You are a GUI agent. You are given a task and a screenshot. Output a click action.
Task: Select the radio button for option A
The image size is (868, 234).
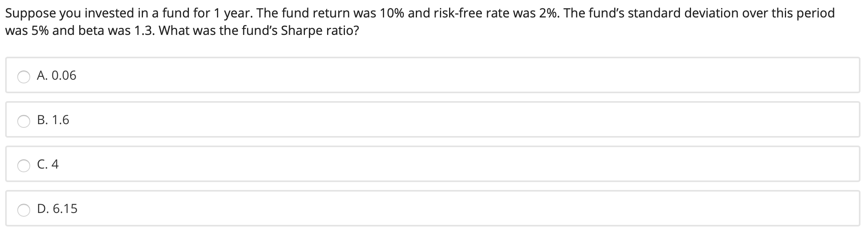click(24, 77)
